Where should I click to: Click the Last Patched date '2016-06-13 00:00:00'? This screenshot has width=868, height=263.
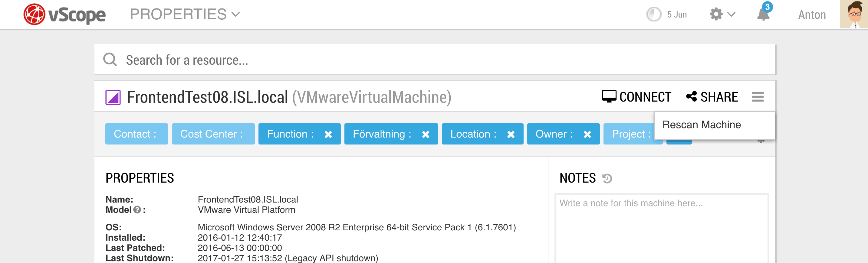tap(240, 248)
